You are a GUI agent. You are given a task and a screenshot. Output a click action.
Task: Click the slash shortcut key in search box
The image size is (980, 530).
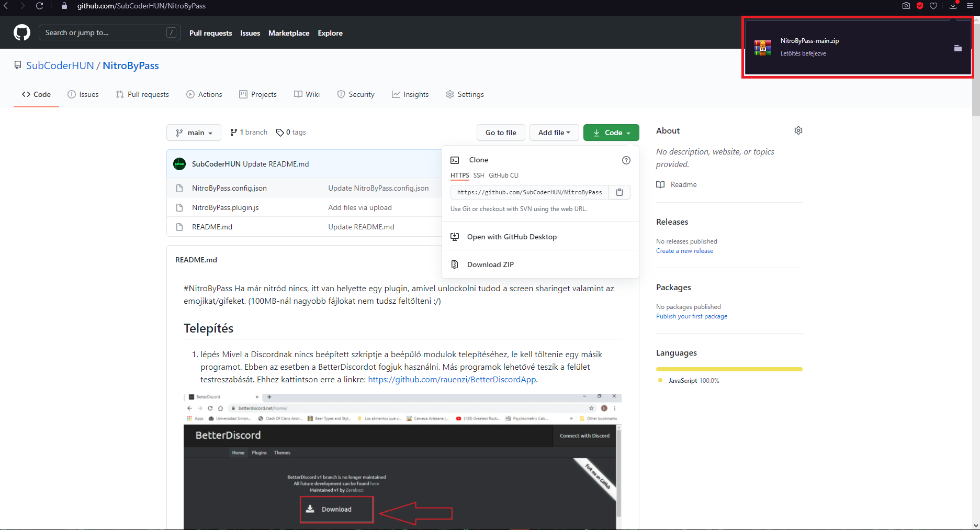171,32
